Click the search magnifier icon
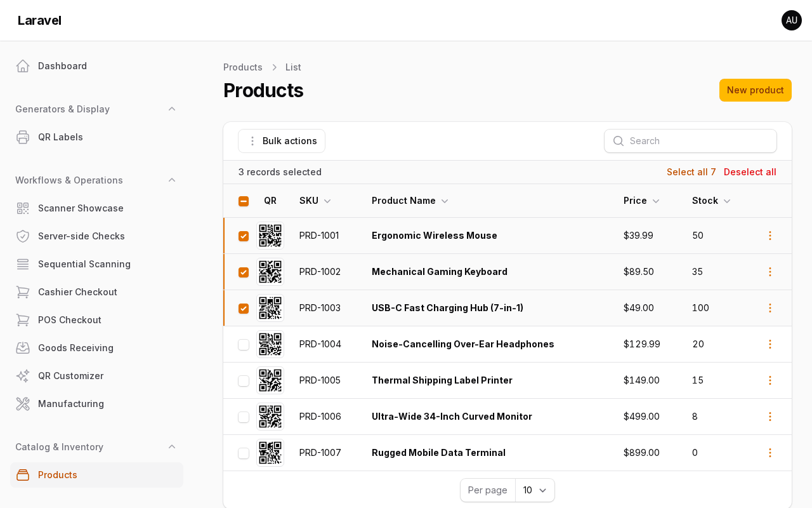The width and height of the screenshot is (812, 508). 619,141
